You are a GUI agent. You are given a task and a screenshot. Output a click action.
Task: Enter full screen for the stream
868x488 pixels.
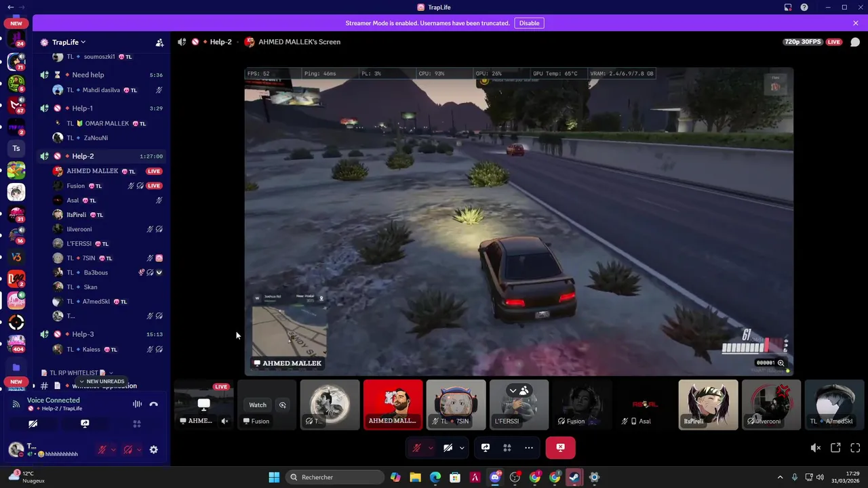(x=855, y=448)
